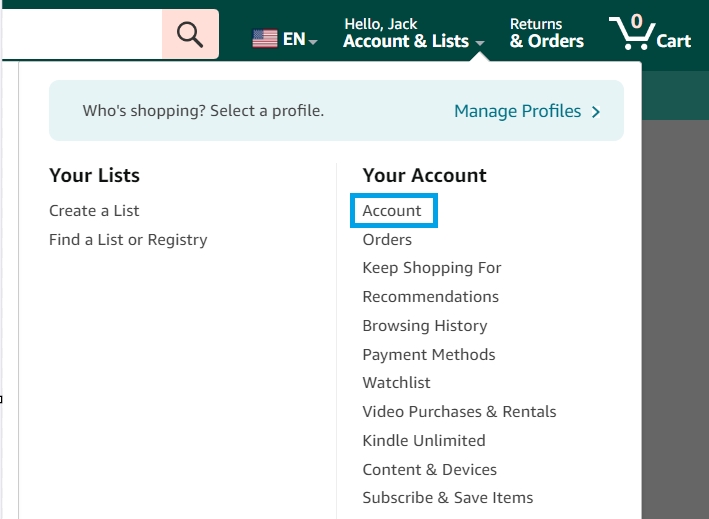Expand the EN language dropdown arrow
The width and height of the screenshot is (709, 519).
[313, 42]
